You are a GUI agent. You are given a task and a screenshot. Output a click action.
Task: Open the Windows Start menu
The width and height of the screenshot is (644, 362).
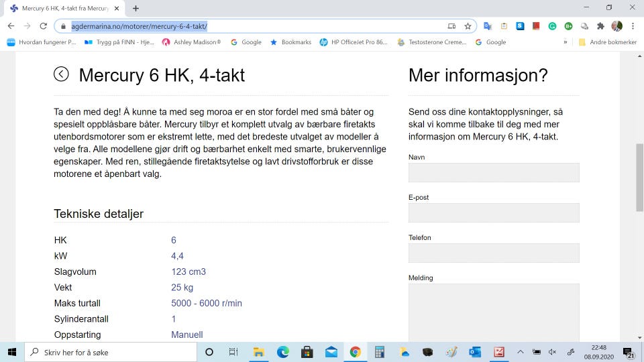pyautogui.click(x=12, y=352)
